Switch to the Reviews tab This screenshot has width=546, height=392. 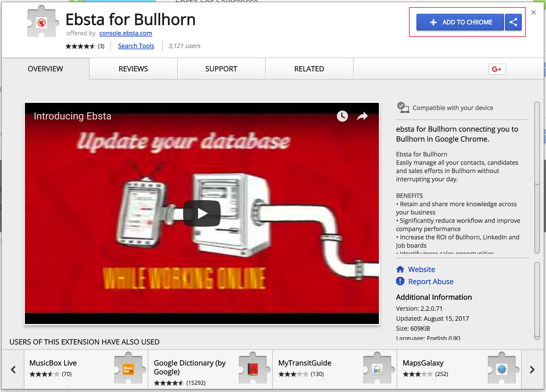tap(133, 69)
